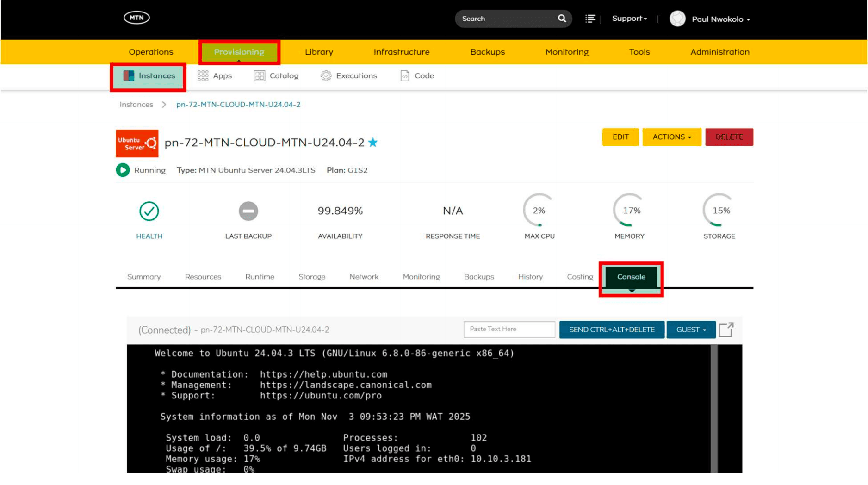The height and width of the screenshot is (485, 868).
Task: Expand the Support dropdown
Action: pyautogui.click(x=629, y=19)
